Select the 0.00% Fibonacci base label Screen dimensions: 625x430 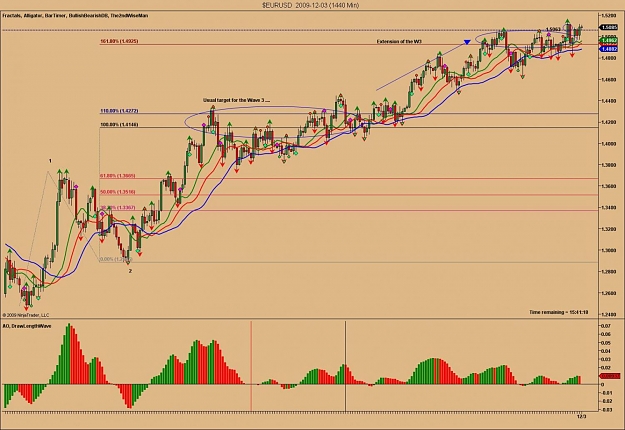point(116,259)
